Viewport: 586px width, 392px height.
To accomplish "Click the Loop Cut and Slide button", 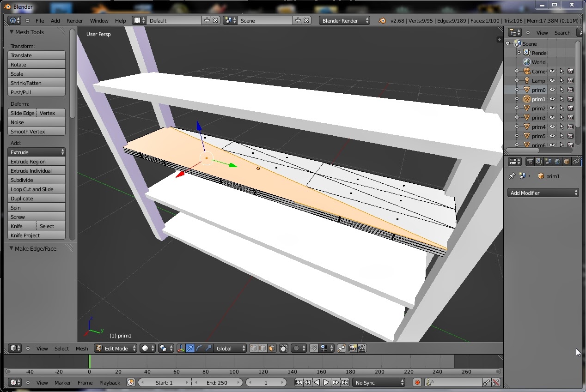I will 37,189.
